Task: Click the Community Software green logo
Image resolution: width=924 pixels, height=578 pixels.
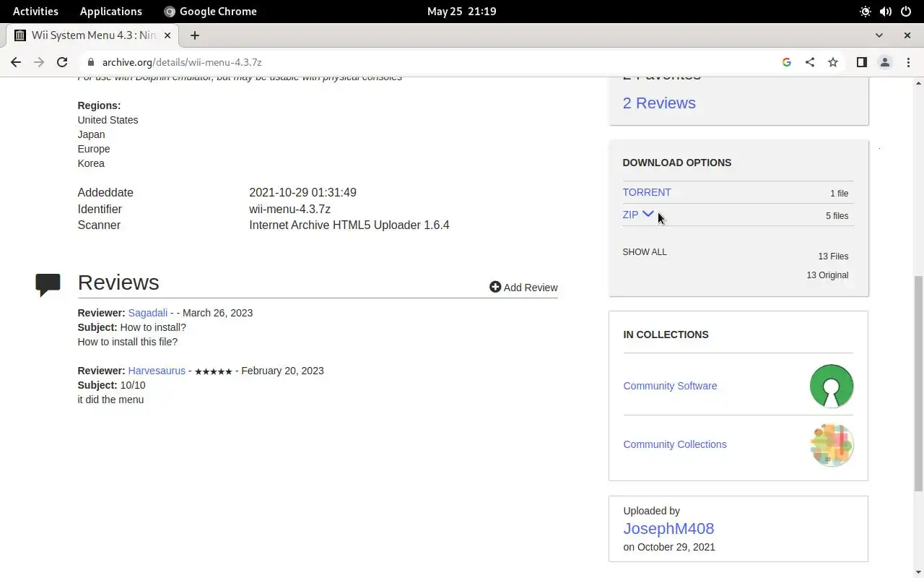Action: [x=832, y=386]
